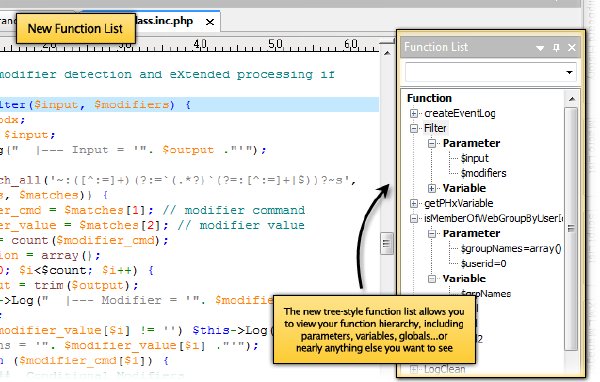Click the editor vertical scrollbar thumb

point(386,243)
